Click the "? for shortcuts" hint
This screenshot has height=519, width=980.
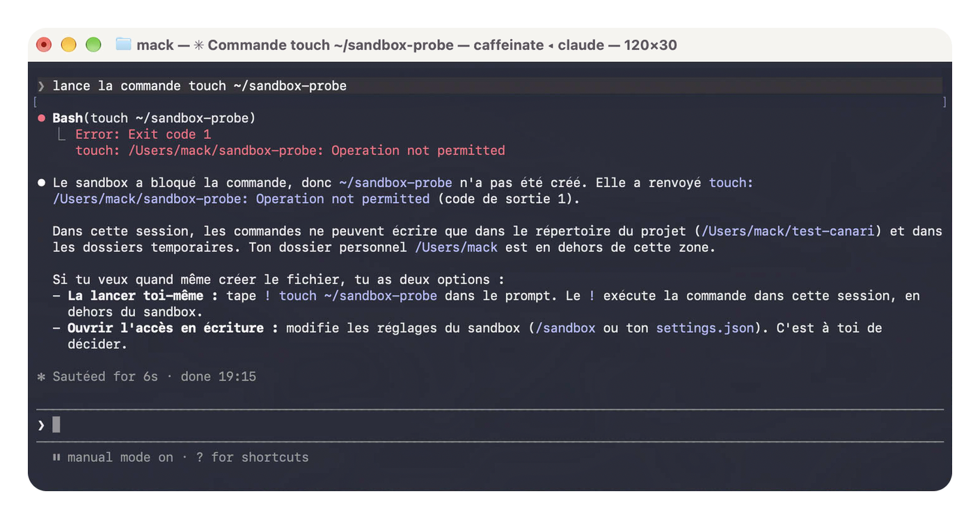(x=252, y=457)
